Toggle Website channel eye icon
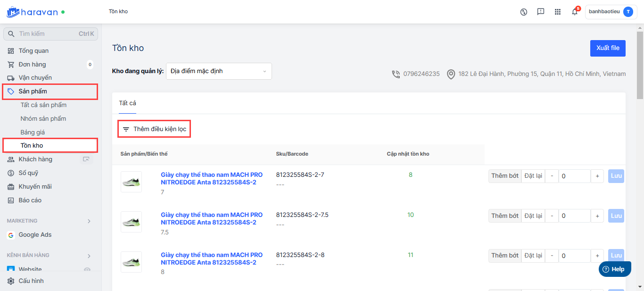The image size is (644, 291). click(x=87, y=270)
